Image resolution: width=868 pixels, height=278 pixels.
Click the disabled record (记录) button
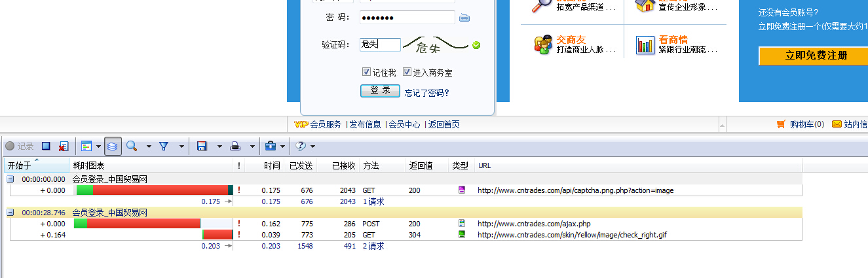(x=20, y=147)
